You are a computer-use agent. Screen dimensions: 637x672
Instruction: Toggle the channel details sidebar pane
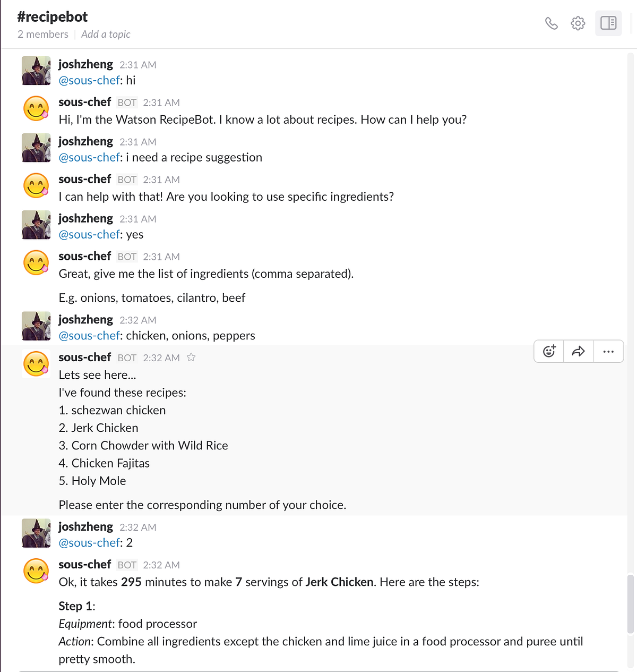point(608,23)
